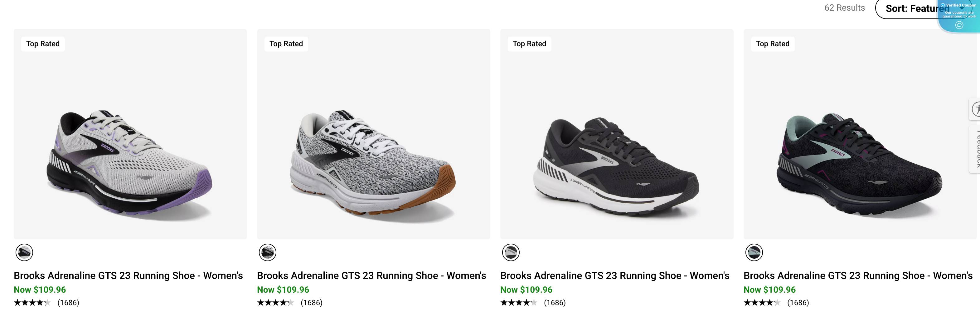Viewport: 980px width, 328px height.
Task: Click the Top Rated badge on first product
Action: (x=43, y=43)
